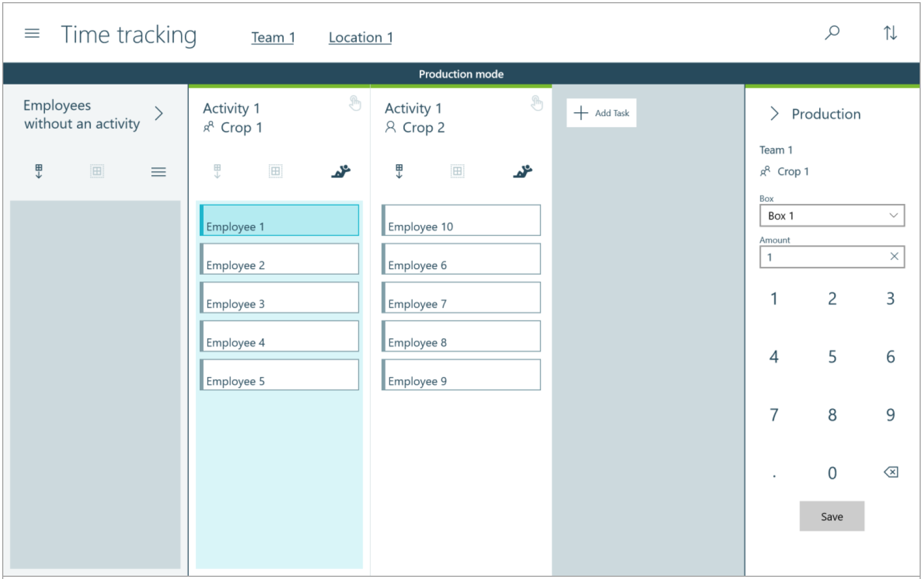Clear the Amount field with X
The image size is (924, 579).
[x=894, y=256]
